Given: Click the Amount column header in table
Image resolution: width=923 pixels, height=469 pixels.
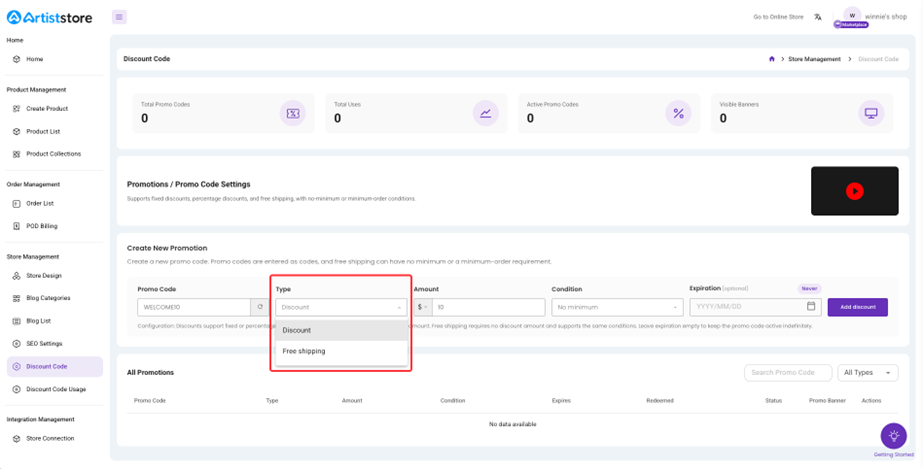Looking at the screenshot, I should point(352,401).
